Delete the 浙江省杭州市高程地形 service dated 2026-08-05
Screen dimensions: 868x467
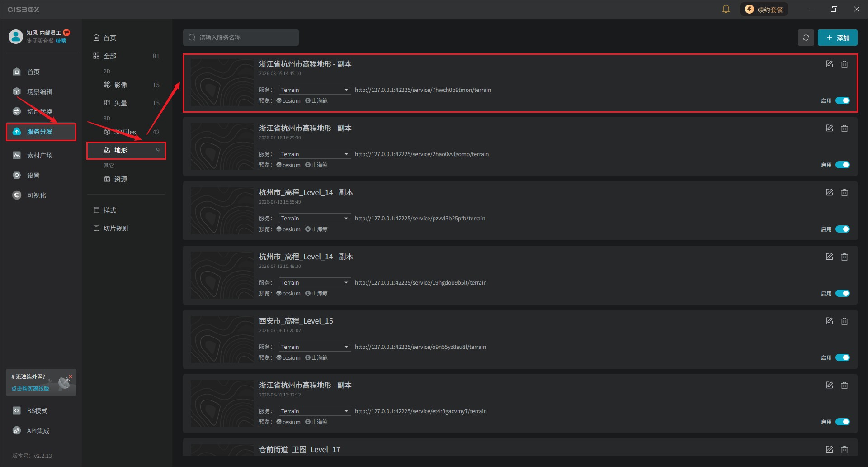point(844,64)
